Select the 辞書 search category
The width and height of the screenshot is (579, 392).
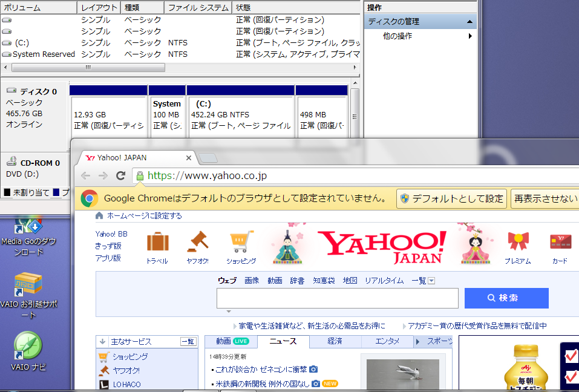point(297,281)
